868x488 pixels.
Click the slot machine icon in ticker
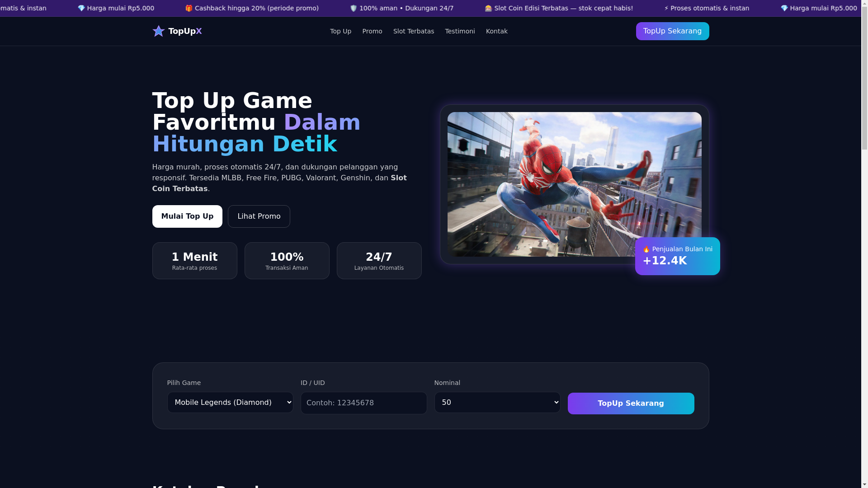click(489, 8)
